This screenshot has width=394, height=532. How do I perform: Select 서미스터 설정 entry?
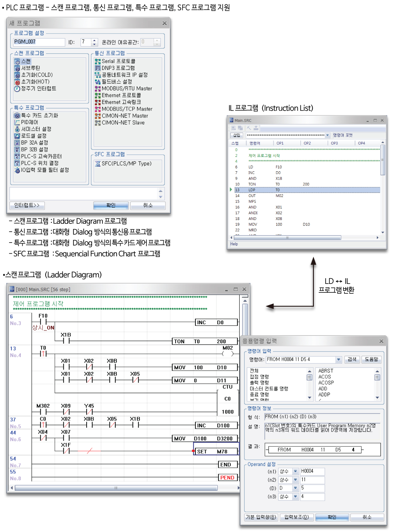(x=33, y=129)
